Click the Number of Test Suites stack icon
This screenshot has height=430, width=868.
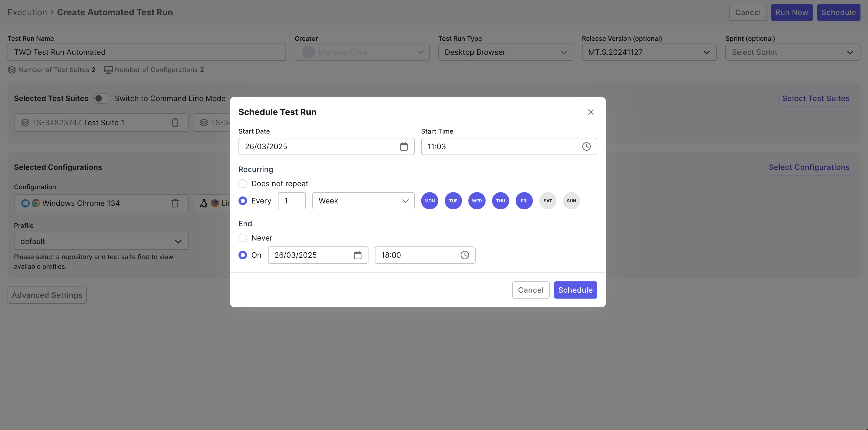pos(12,70)
